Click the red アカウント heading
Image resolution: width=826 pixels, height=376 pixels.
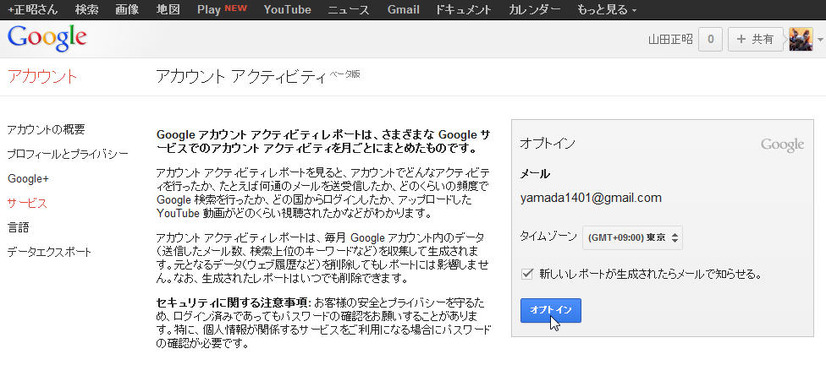[42, 77]
